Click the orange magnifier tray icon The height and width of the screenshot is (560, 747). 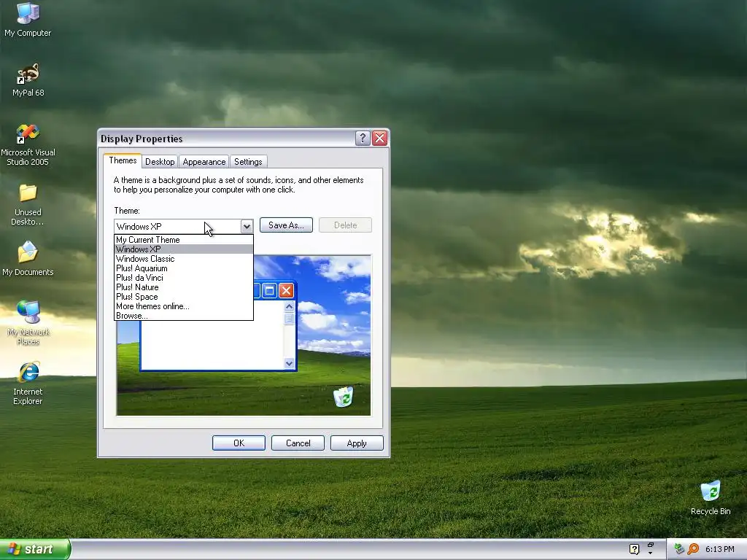click(x=693, y=549)
